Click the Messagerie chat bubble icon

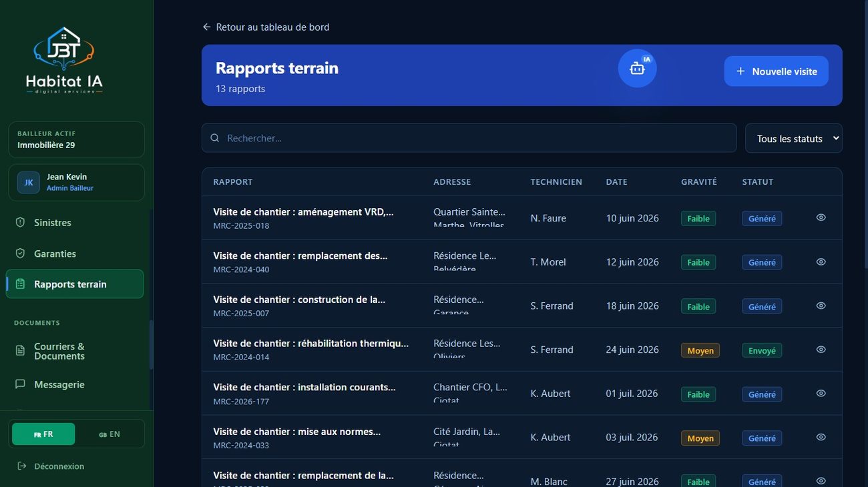click(20, 384)
